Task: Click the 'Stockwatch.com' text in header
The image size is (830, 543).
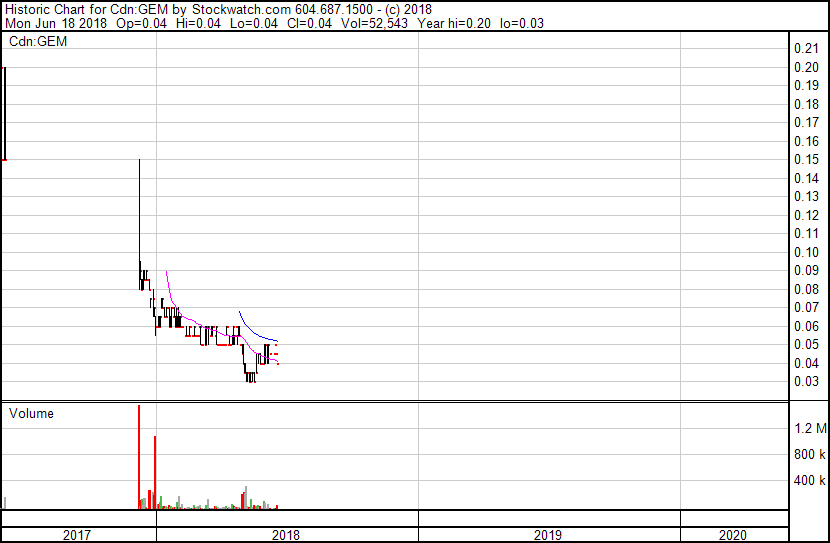Action: 241,9
